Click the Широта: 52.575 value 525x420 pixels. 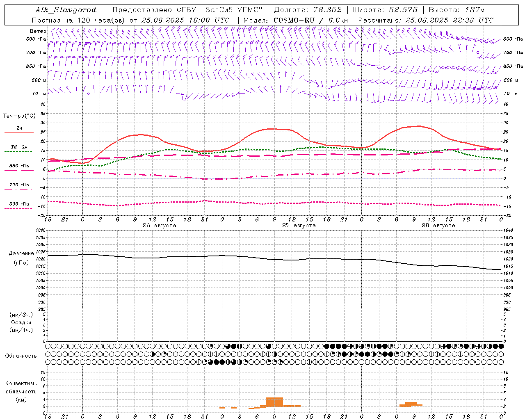click(x=386, y=10)
